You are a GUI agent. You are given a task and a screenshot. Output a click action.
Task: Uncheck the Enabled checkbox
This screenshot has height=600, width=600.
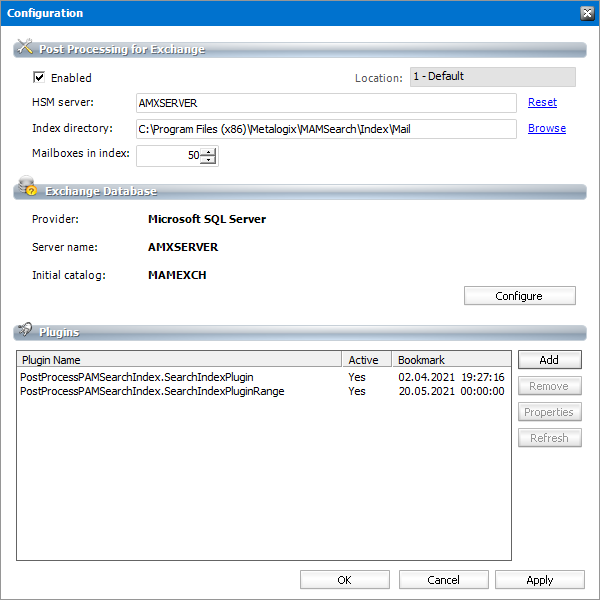[39, 77]
